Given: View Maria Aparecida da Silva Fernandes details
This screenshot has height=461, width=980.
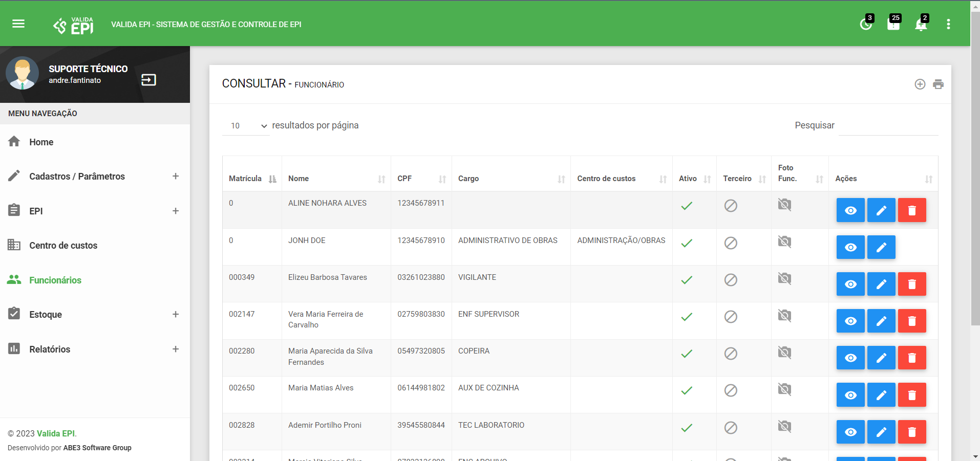Looking at the screenshot, I should pos(850,358).
